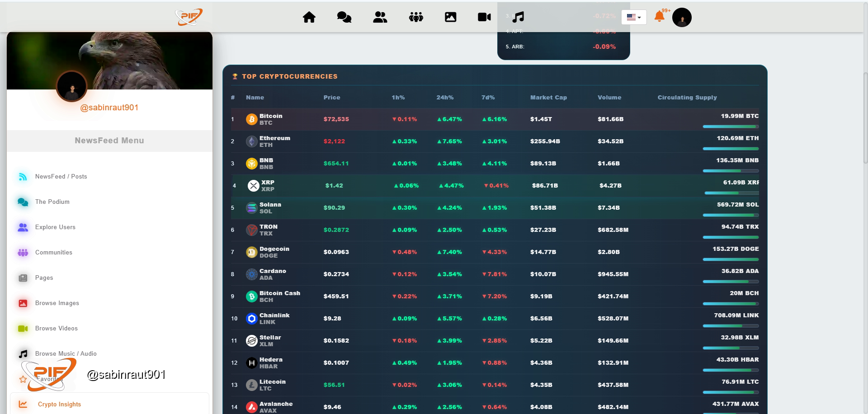868x414 pixels.
Task: Click the Avalanche coin icon
Action: tap(251, 407)
